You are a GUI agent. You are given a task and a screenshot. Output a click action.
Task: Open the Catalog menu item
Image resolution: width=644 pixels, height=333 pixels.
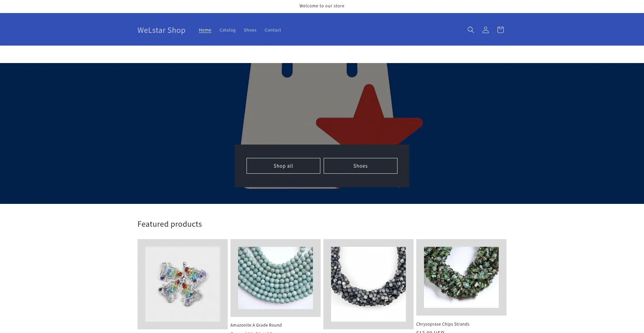227,30
